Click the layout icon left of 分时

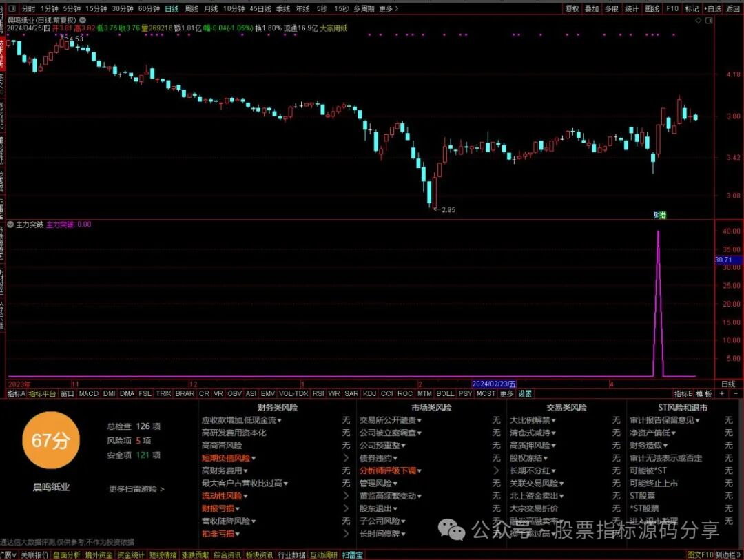click(x=13, y=8)
